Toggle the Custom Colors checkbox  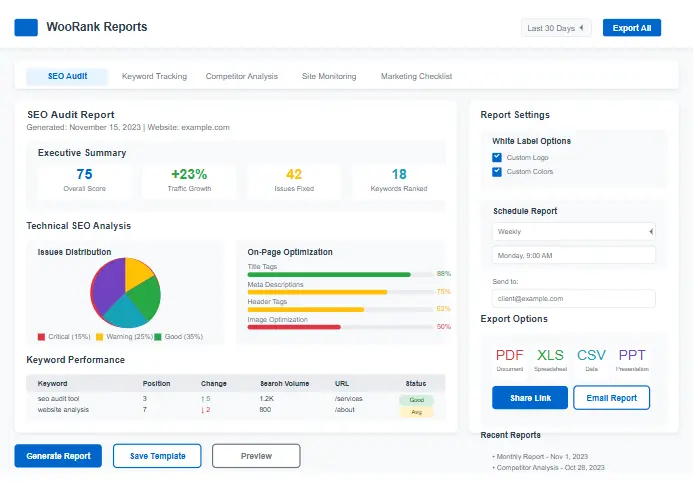point(497,172)
